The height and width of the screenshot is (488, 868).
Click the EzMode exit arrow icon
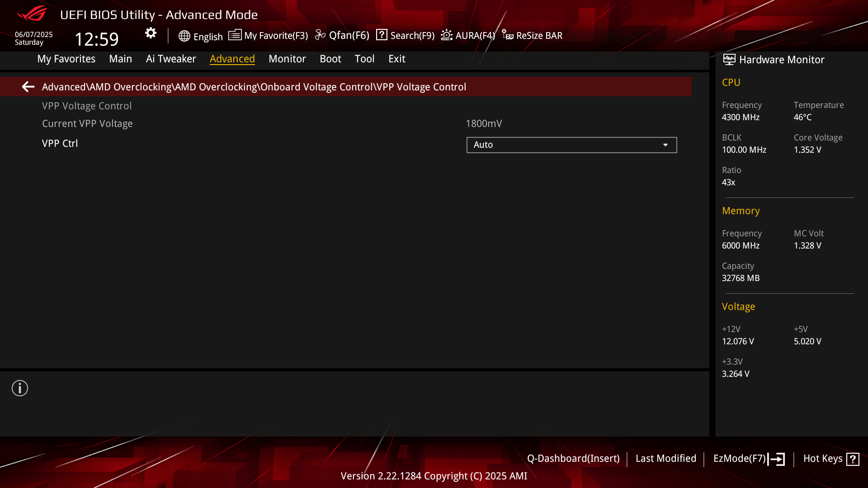tap(776, 459)
